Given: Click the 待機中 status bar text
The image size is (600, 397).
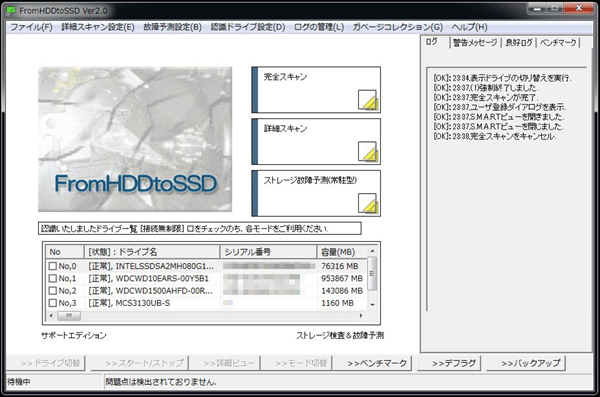Looking at the screenshot, I should (19, 382).
